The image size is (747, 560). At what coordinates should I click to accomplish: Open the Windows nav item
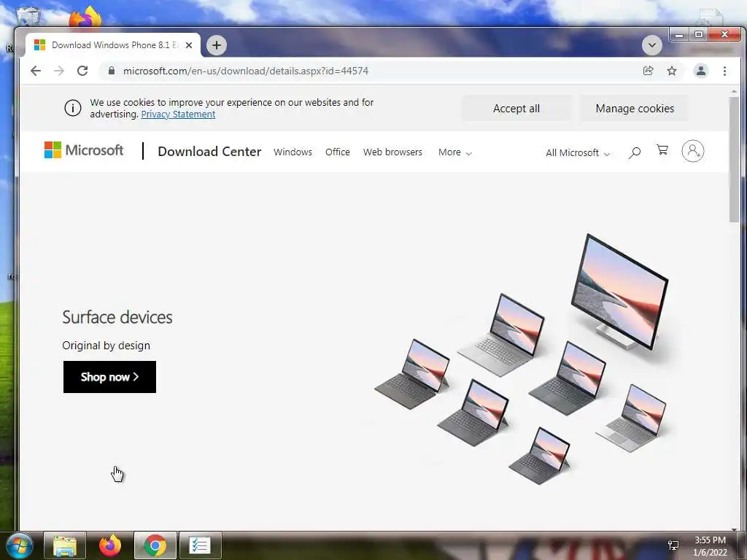coord(293,152)
